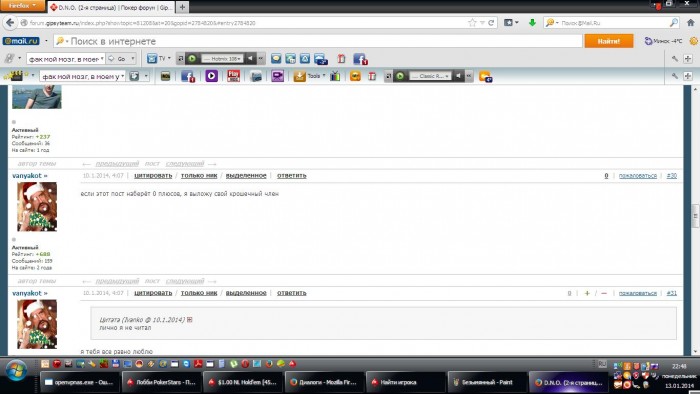The height and width of the screenshot is (394, 700).
Task: Click the quote snapback icon after Ivanko
Action: [x=189, y=319]
